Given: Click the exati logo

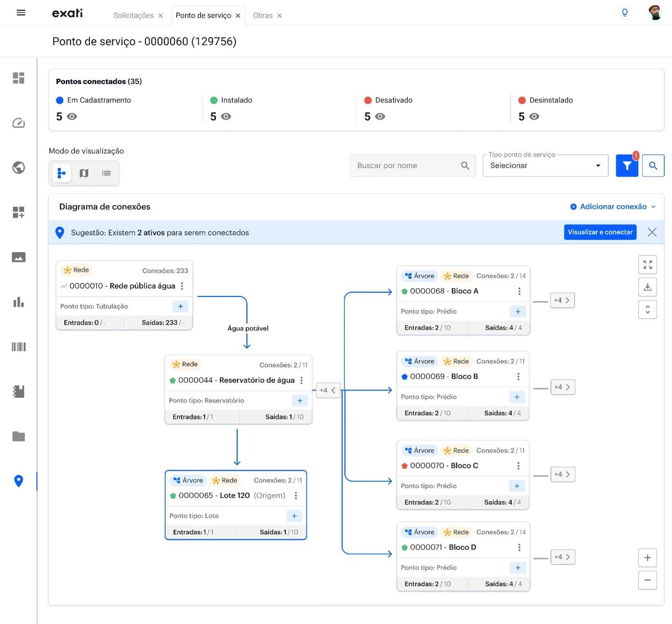Looking at the screenshot, I should point(67,13).
